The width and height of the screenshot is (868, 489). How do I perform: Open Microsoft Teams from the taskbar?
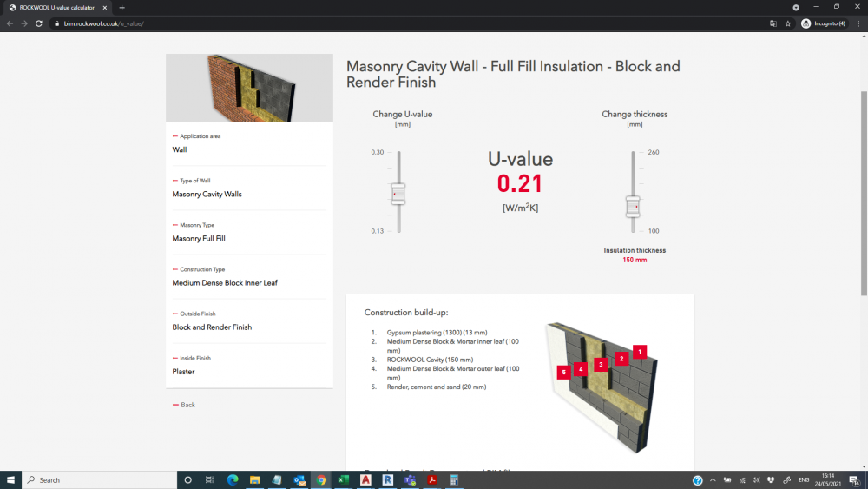(411, 479)
